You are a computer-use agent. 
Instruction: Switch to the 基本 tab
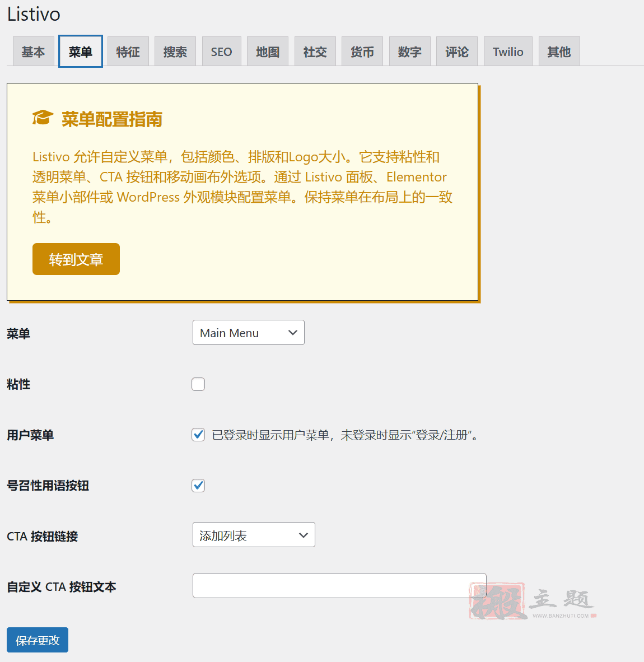[34, 52]
